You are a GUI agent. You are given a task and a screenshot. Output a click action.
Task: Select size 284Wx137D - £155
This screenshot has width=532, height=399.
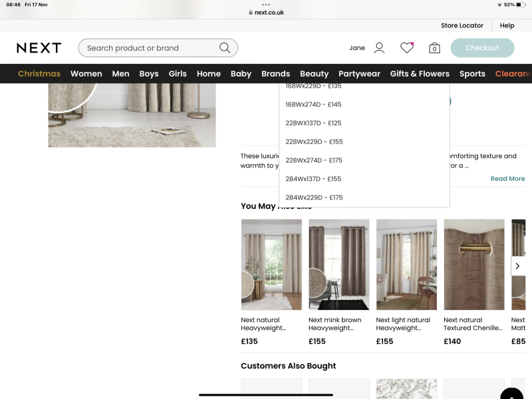364,179
